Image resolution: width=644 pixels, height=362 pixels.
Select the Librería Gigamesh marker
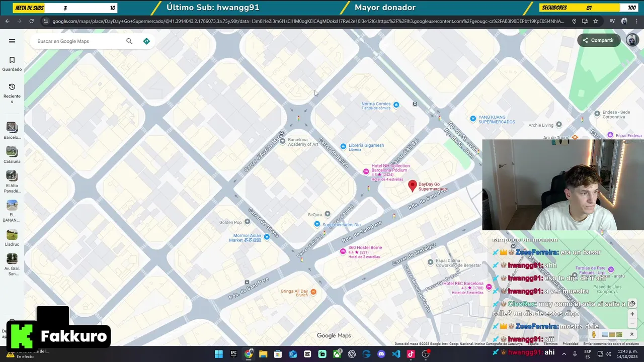point(343,146)
